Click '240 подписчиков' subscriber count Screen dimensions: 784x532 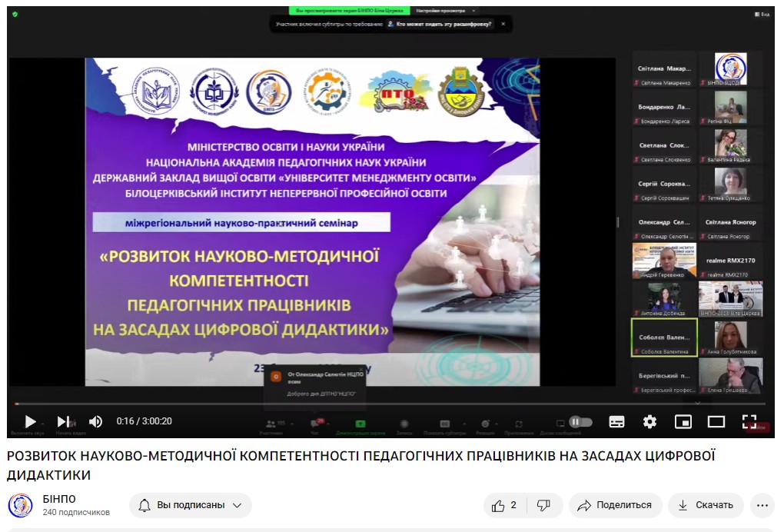click(76, 513)
